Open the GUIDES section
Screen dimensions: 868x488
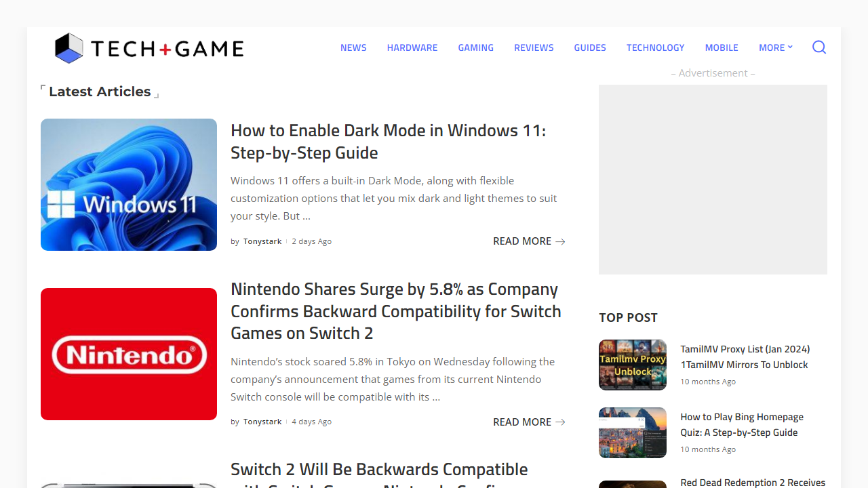pos(589,47)
